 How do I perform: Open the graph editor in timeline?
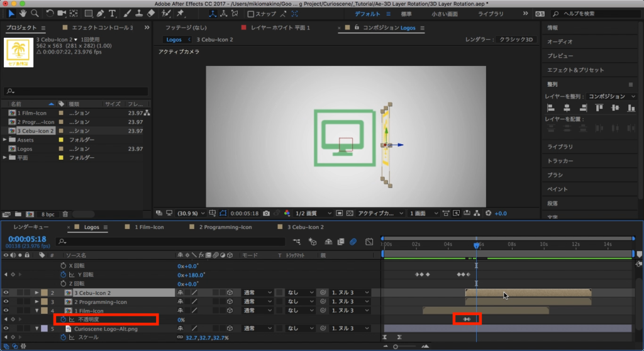pyautogui.click(x=368, y=242)
